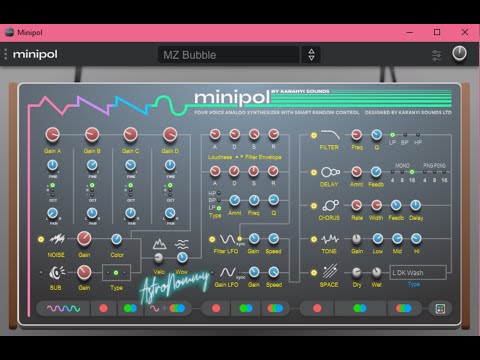Screen dimensions: 480x360
Task: Click the Delay circles icon
Action: pyautogui.click(x=330, y=172)
